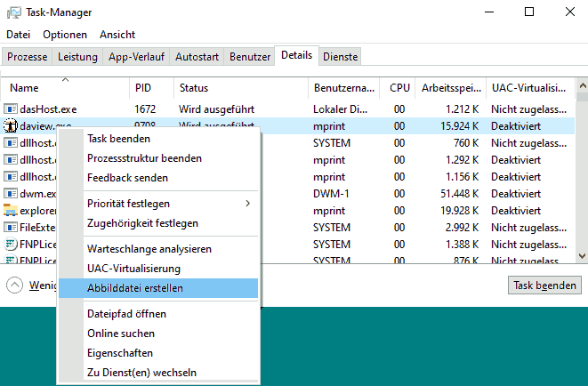Sort by the Status column header
The width and height of the screenshot is (588, 386).
(241, 88)
